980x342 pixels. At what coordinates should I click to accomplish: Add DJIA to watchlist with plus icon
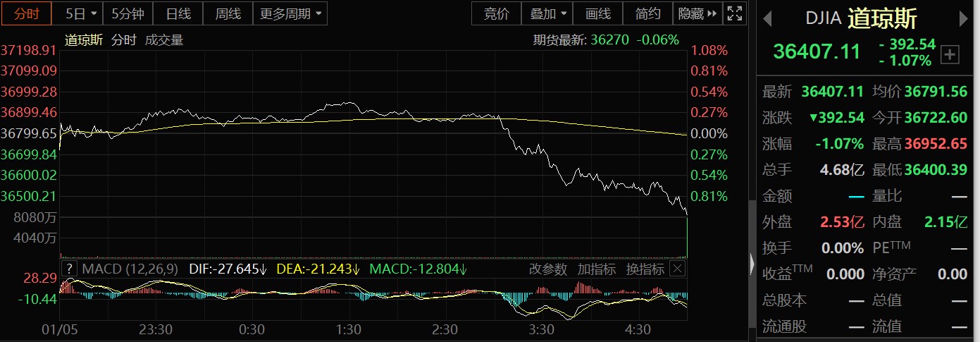(950, 54)
